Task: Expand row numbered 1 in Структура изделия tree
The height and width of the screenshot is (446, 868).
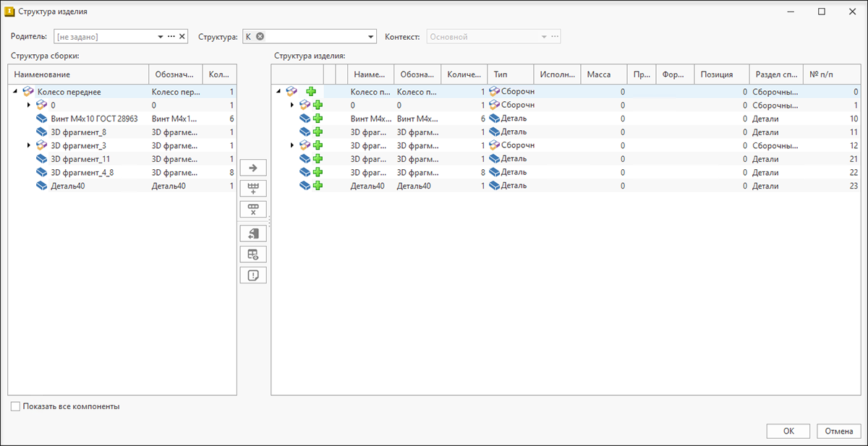Action: coord(292,106)
